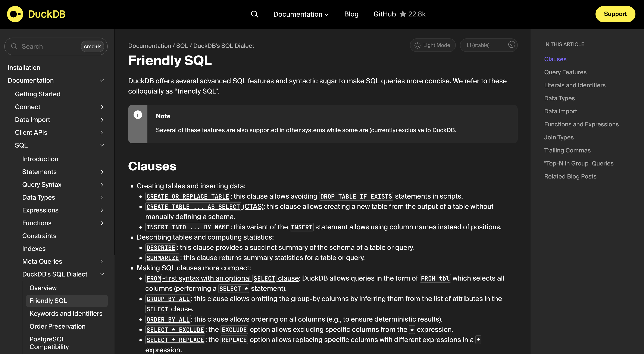Open the FROM-first syntax link

[222, 278]
